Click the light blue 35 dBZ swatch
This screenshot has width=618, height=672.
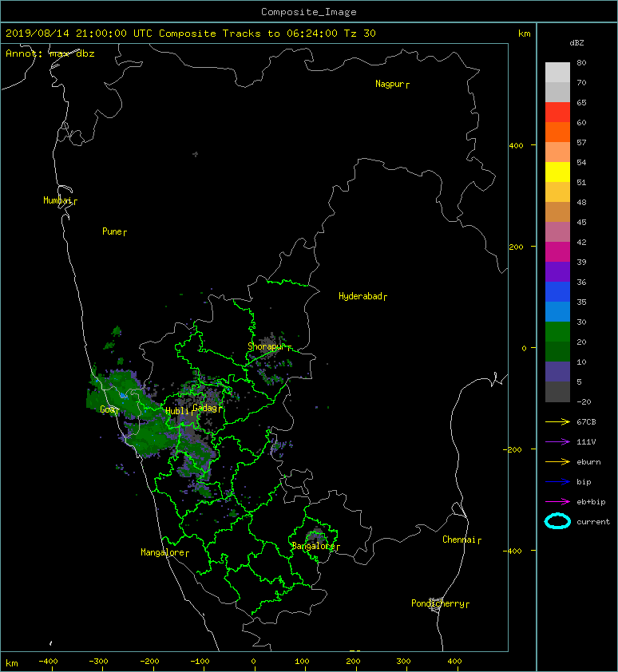coord(557,312)
